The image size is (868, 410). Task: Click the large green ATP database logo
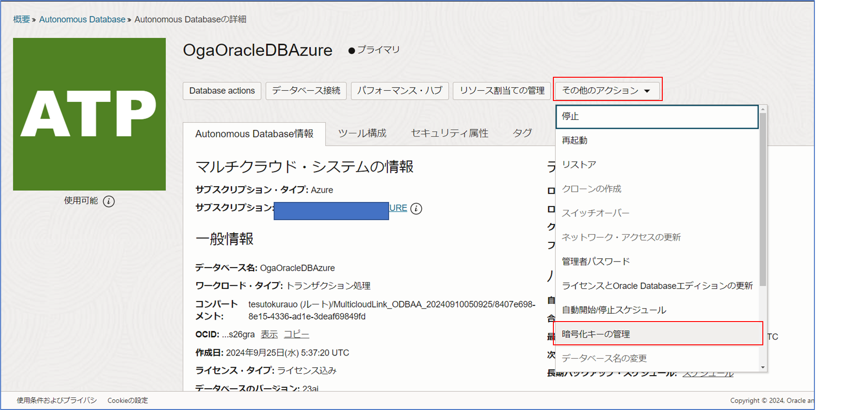89,114
